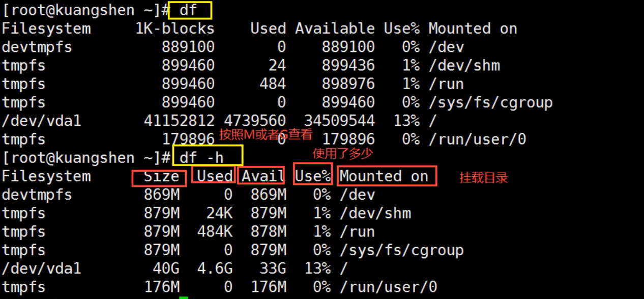Click the Size value 176M in the /run/user/0 row
This screenshot has height=299, width=644.
coord(162,287)
